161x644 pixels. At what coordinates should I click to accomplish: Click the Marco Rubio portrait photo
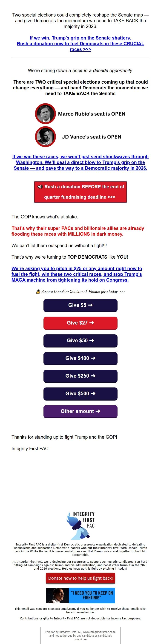click(x=45, y=114)
